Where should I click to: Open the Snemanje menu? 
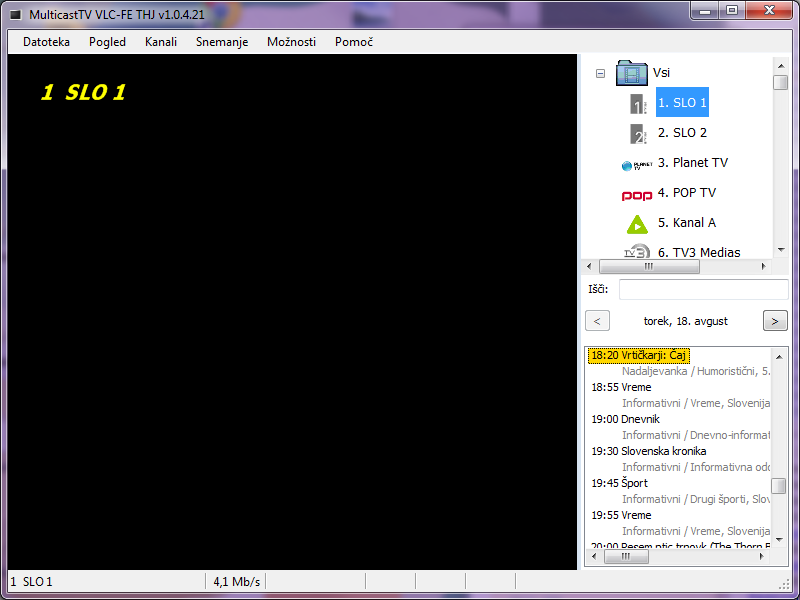222,42
